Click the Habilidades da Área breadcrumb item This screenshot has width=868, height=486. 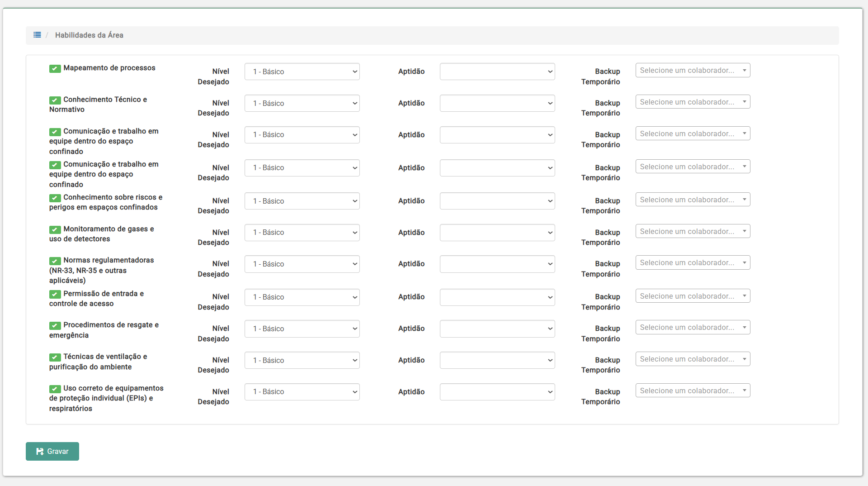tap(89, 35)
